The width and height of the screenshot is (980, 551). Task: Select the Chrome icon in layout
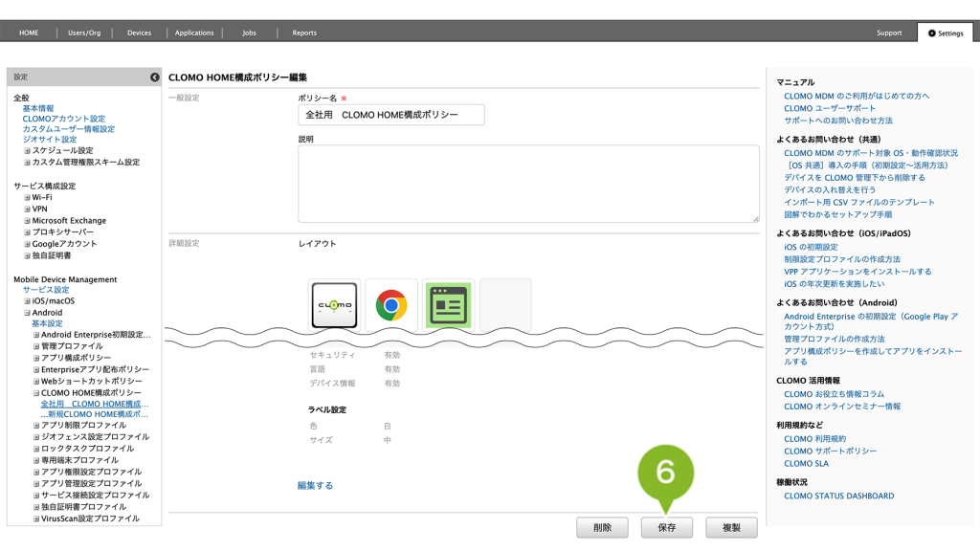(390, 305)
